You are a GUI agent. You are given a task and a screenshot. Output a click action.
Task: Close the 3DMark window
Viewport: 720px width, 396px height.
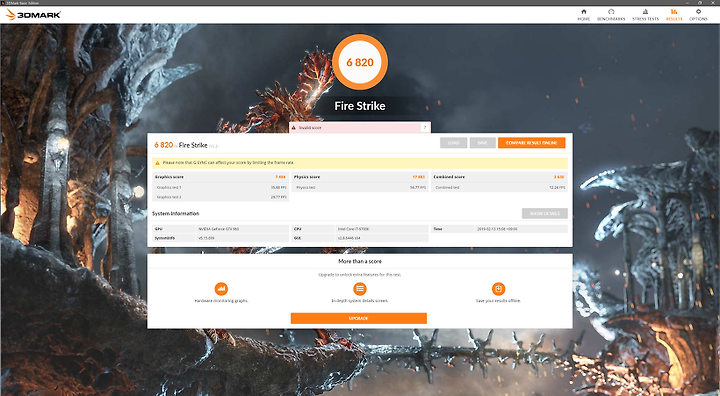[713, 3]
